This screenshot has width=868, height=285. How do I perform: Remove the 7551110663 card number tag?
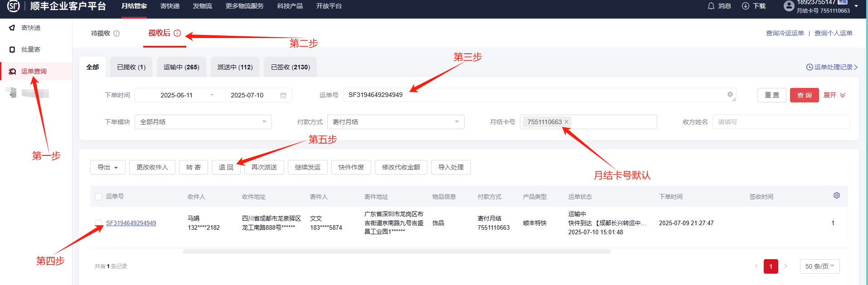click(567, 122)
